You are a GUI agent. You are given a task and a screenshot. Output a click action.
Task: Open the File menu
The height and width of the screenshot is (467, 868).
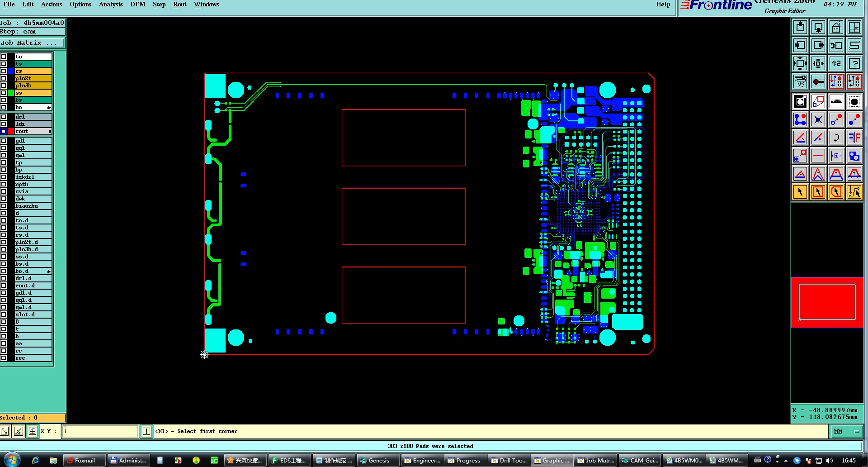point(9,5)
